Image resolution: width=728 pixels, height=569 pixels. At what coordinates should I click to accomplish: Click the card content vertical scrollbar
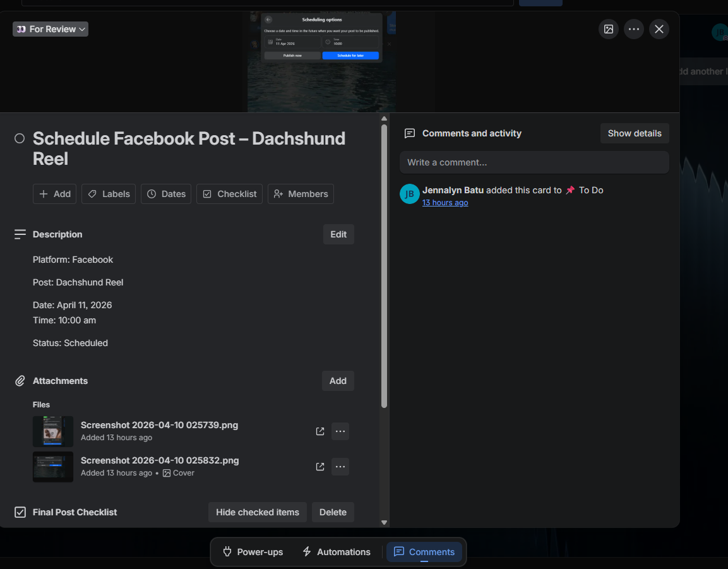(x=384, y=267)
